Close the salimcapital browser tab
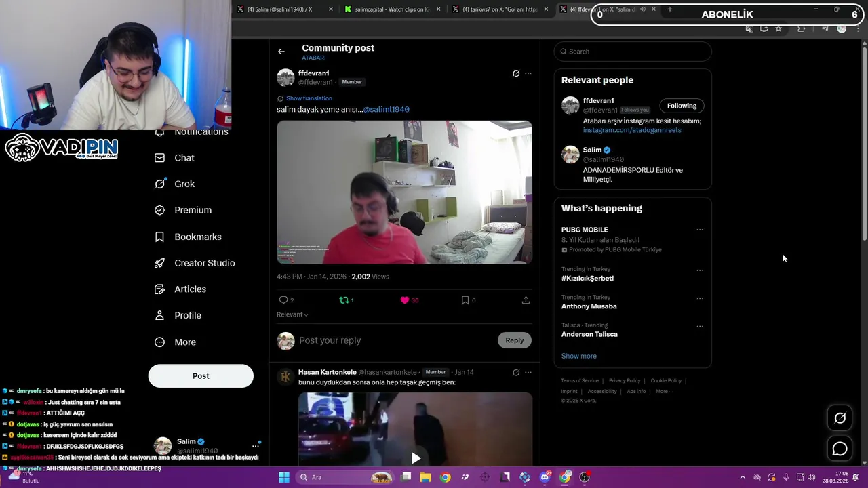 (x=439, y=9)
